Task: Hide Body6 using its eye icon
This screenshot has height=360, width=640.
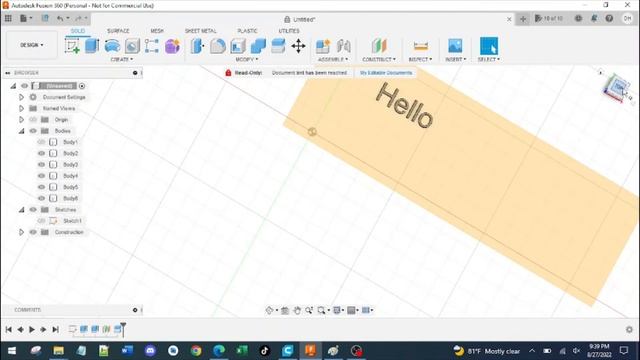Action: point(42,198)
